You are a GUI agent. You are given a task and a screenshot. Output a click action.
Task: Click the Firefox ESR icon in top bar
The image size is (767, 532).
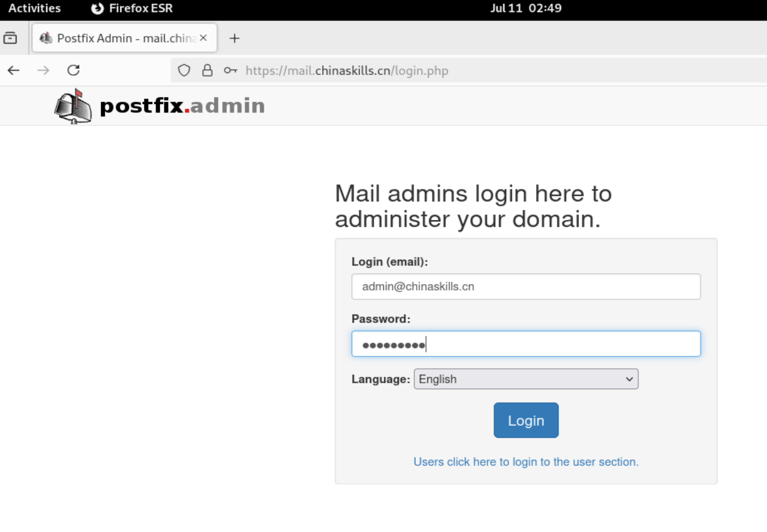tap(97, 8)
